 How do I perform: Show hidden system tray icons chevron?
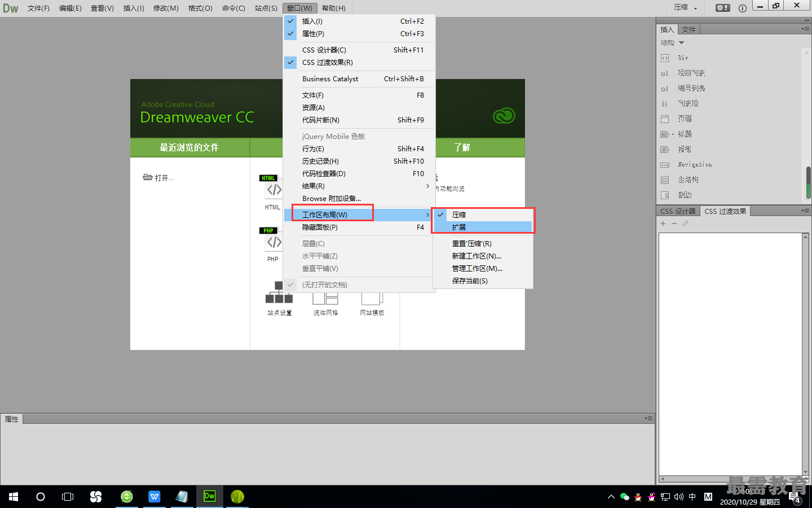pos(611,497)
